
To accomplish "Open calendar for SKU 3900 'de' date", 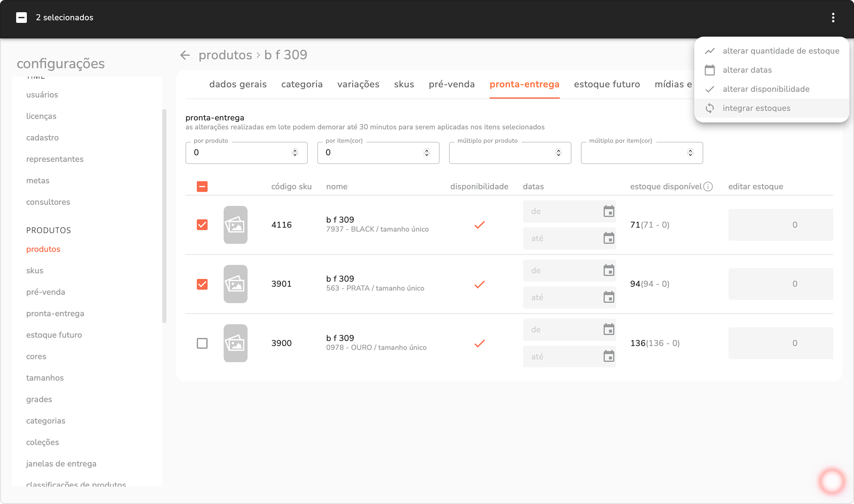I will (x=608, y=330).
